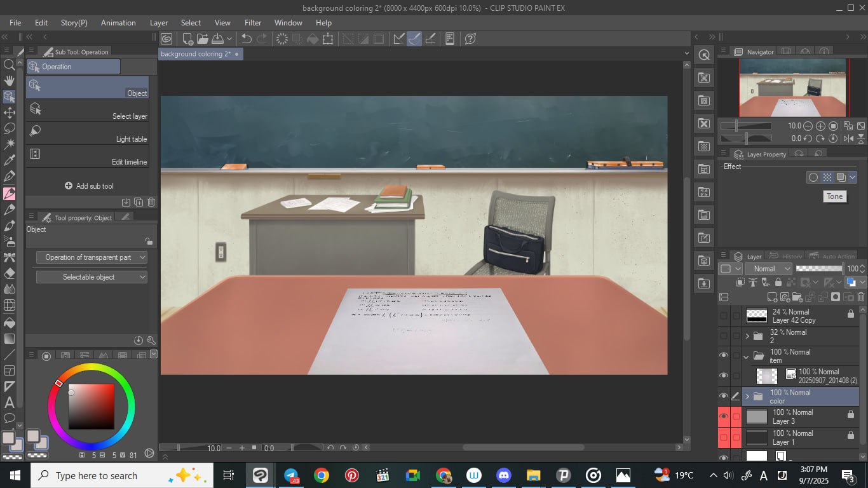Select the Text tool

10,402
